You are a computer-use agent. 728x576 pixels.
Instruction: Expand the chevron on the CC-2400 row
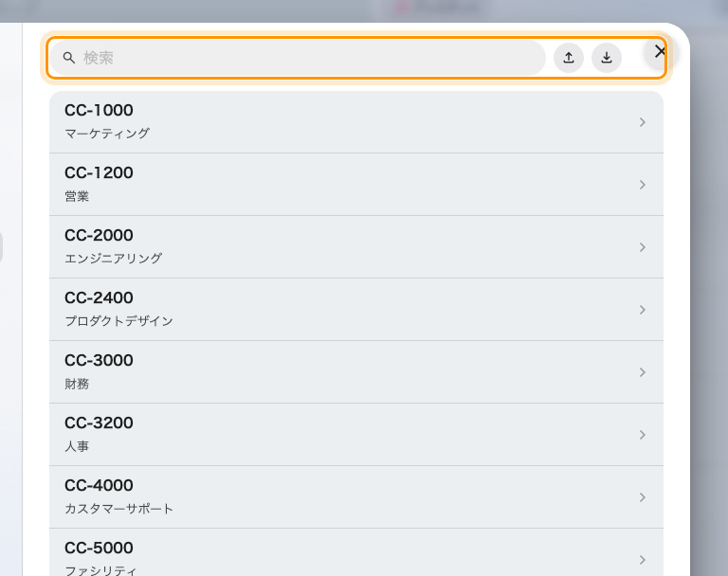point(643,310)
